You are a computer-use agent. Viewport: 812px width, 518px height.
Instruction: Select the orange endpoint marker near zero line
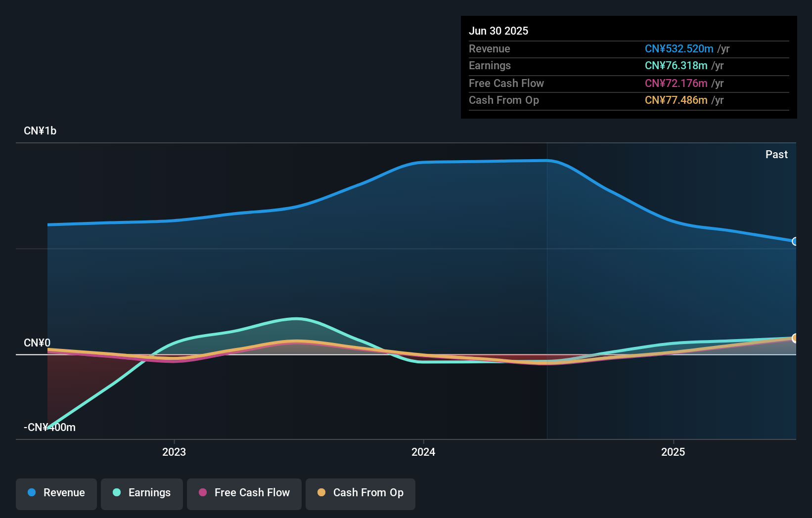pyautogui.click(x=795, y=338)
